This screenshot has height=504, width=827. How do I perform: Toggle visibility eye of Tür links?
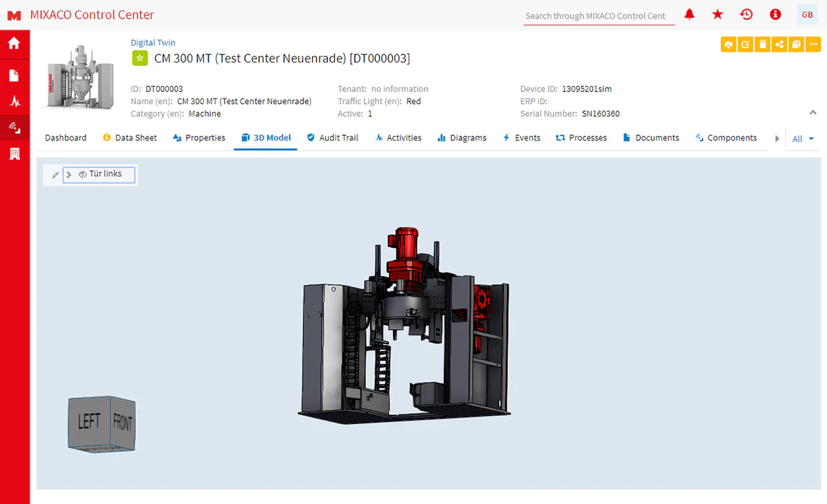pos(82,175)
